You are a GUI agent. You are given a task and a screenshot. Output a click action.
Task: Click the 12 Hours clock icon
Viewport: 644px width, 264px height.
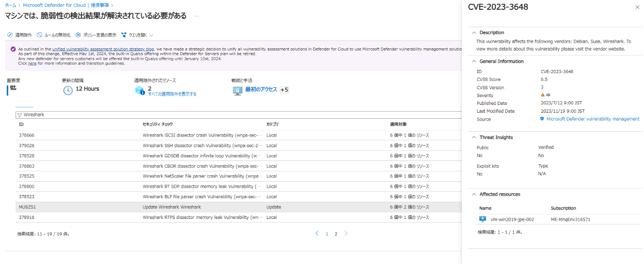tap(68, 90)
